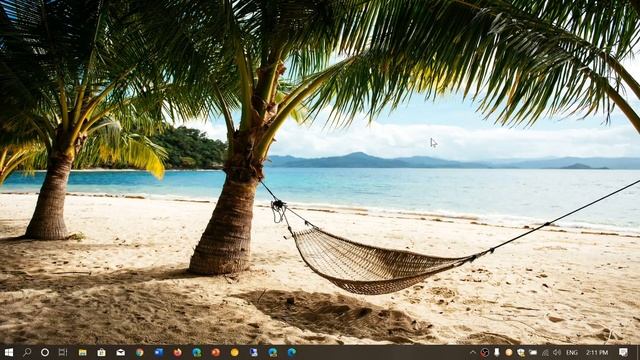
Task: Open the yellow Chrome Canary icon
Action: tap(234, 352)
